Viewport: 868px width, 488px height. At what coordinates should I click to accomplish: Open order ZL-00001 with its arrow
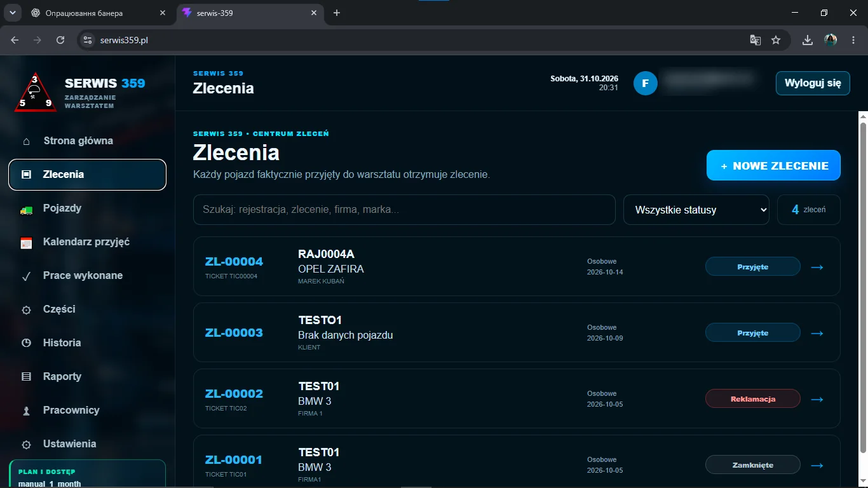click(817, 465)
